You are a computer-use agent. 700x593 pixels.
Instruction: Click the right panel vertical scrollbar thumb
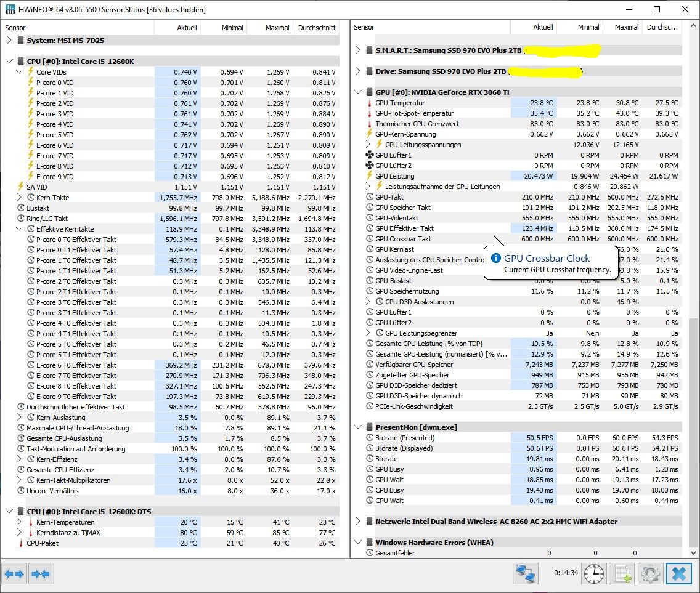pos(693,432)
